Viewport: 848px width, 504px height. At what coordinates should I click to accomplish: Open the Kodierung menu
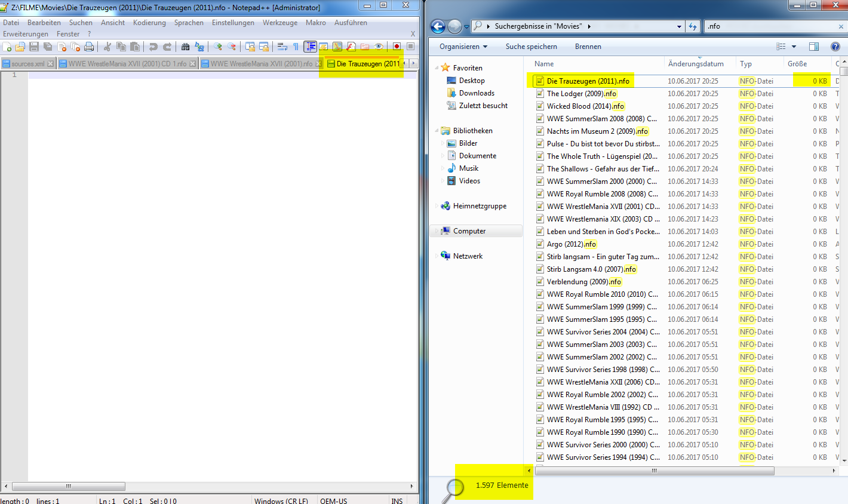149,23
